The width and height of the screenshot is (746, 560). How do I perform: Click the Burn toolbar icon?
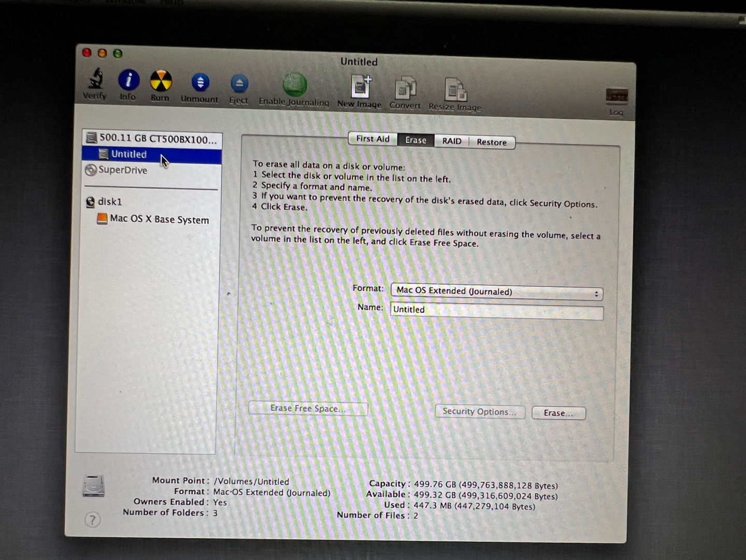(x=161, y=81)
